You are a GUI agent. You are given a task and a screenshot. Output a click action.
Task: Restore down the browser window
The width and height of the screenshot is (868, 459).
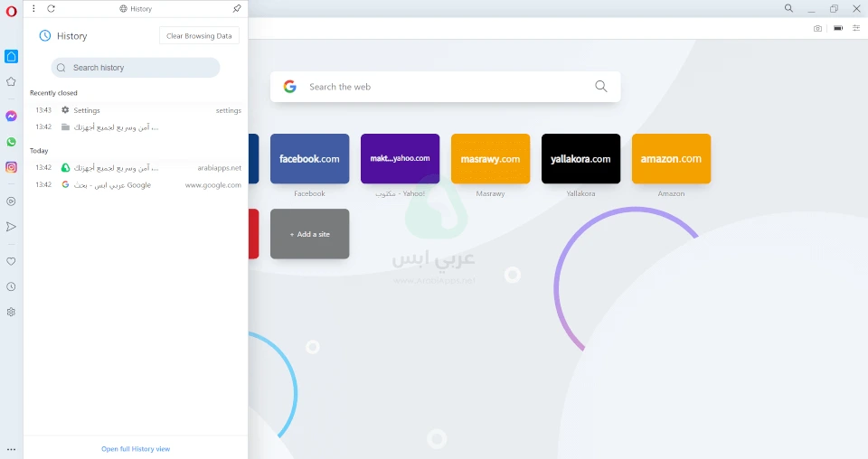click(834, 8)
